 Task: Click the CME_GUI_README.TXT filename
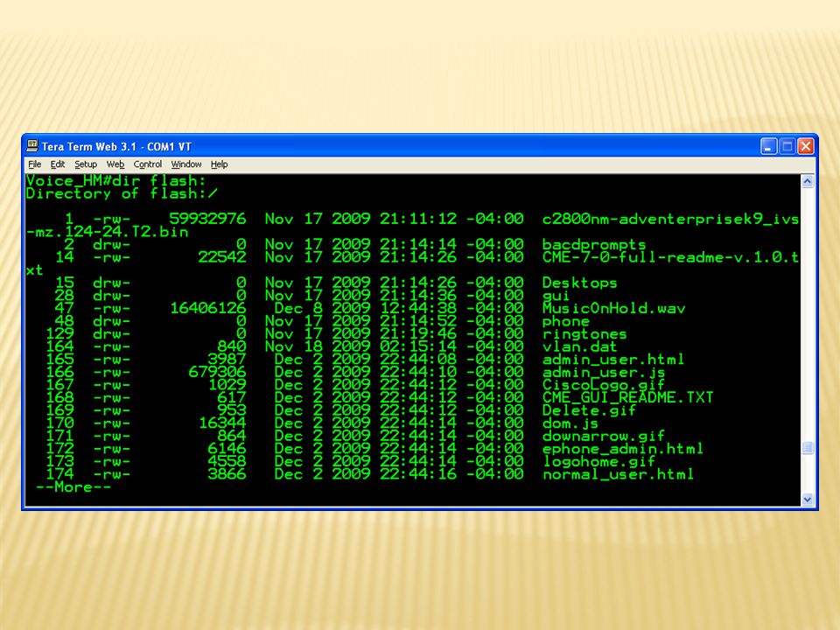coord(628,398)
